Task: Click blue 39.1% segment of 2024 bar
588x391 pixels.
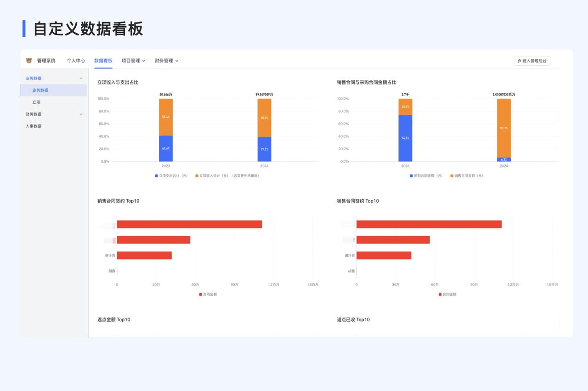Action: coord(264,149)
